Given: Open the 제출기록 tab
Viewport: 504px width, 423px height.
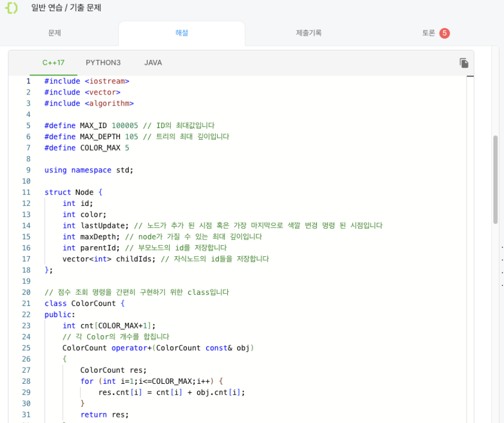Looking at the screenshot, I should [x=309, y=33].
